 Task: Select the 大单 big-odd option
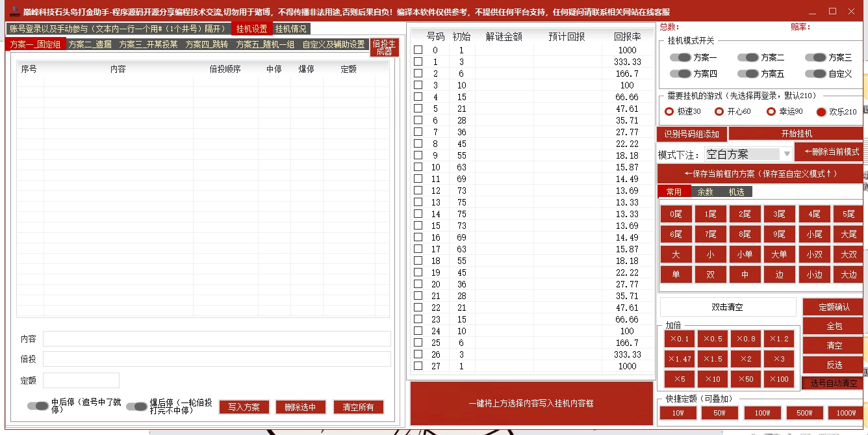pos(779,254)
